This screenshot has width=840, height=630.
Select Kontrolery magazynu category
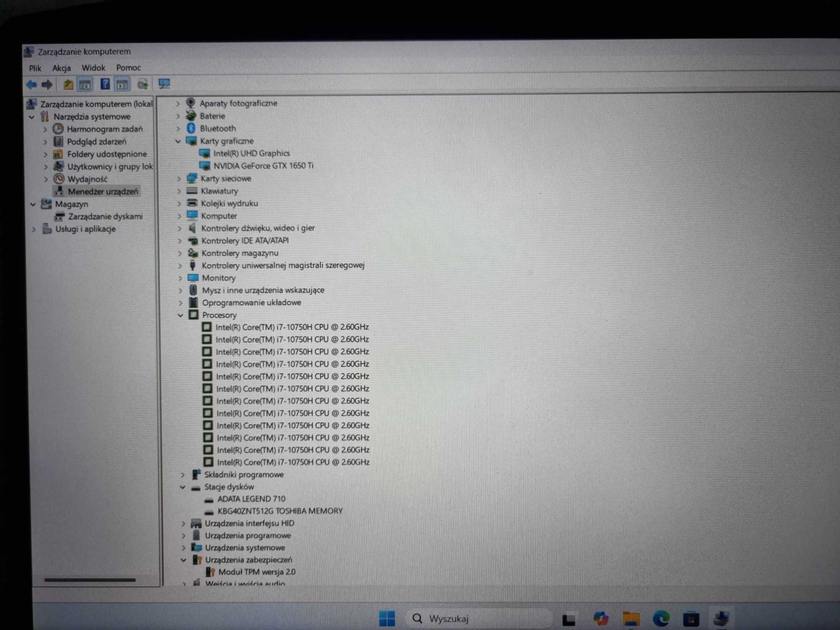click(240, 253)
